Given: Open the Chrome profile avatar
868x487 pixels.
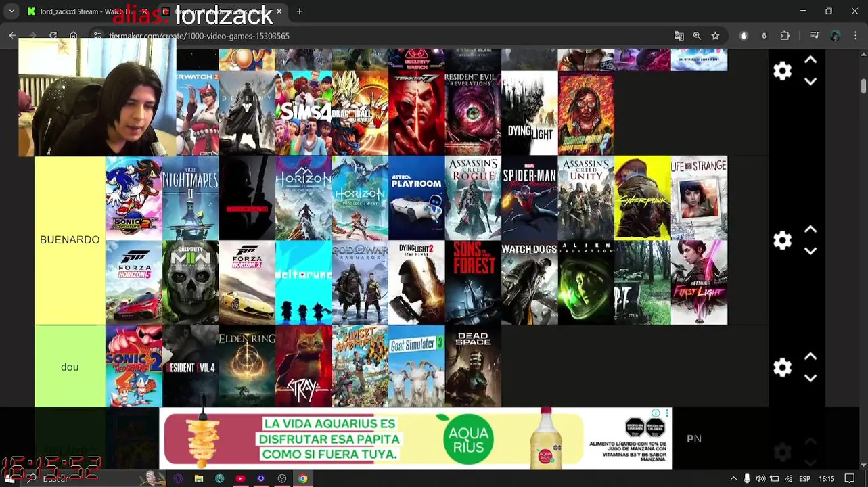Looking at the screenshot, I should click(x=836, y=36).
